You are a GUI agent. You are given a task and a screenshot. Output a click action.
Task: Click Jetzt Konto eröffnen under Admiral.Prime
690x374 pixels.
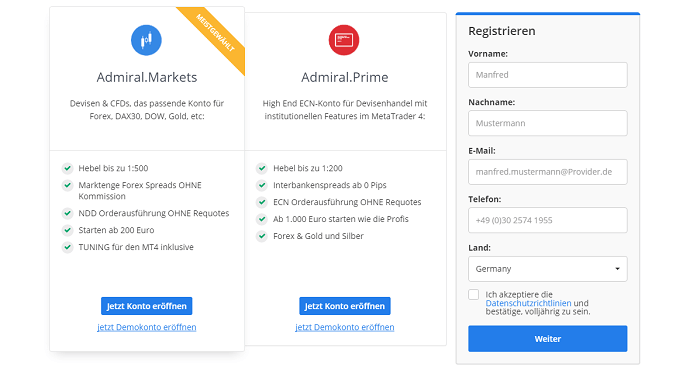[345, 306]
